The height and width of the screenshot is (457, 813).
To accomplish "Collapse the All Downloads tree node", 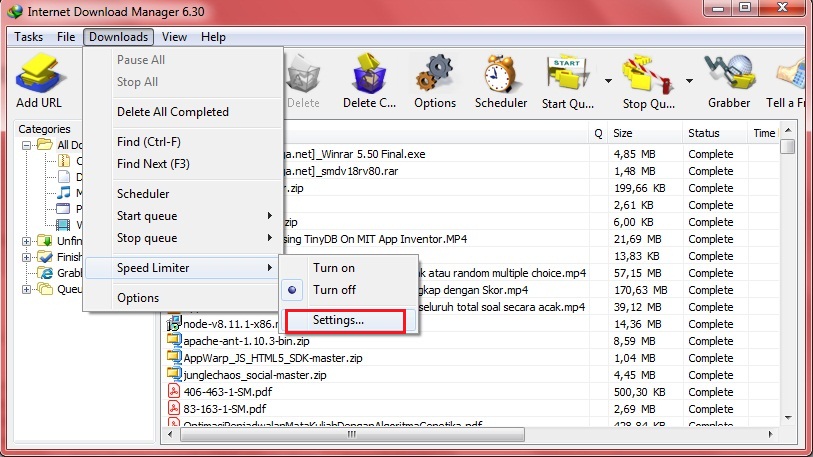I will click(26, 145).
